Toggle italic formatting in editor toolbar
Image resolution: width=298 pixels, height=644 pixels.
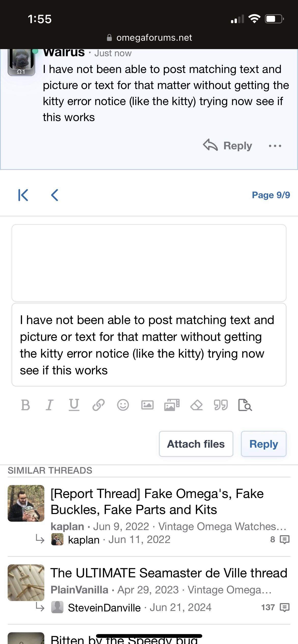pos(50,405)
